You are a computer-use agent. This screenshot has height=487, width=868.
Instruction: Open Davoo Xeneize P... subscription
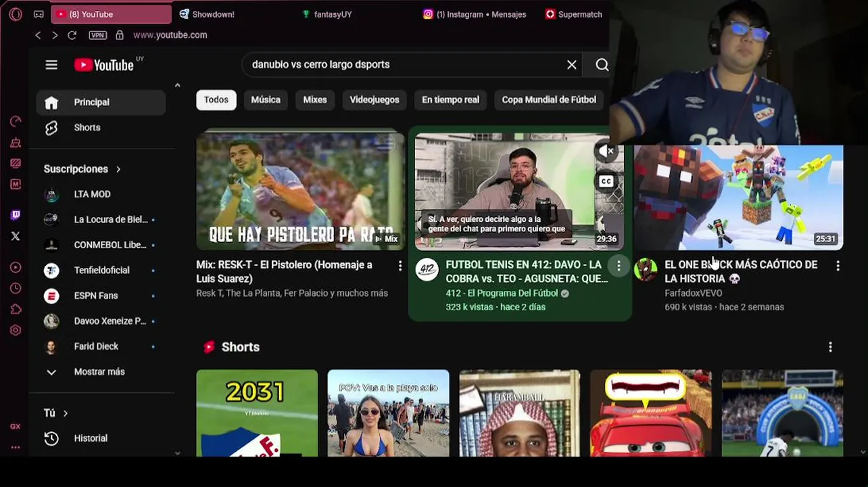tap(101, 321)
